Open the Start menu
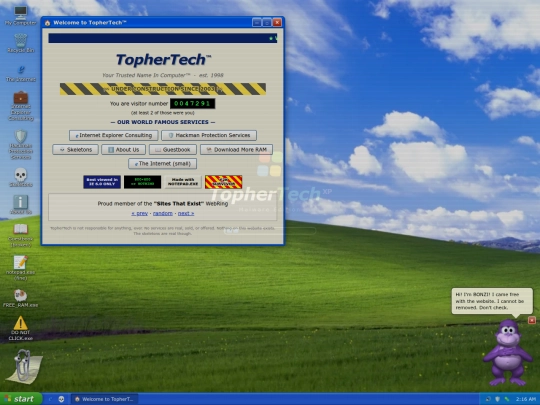Viewport: 540px width, 405px height. 21,399
